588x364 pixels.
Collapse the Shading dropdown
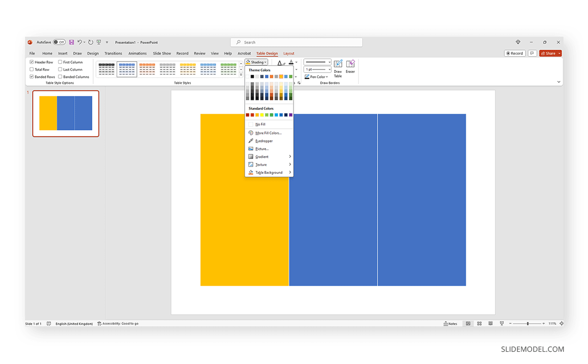click(257, 62)
